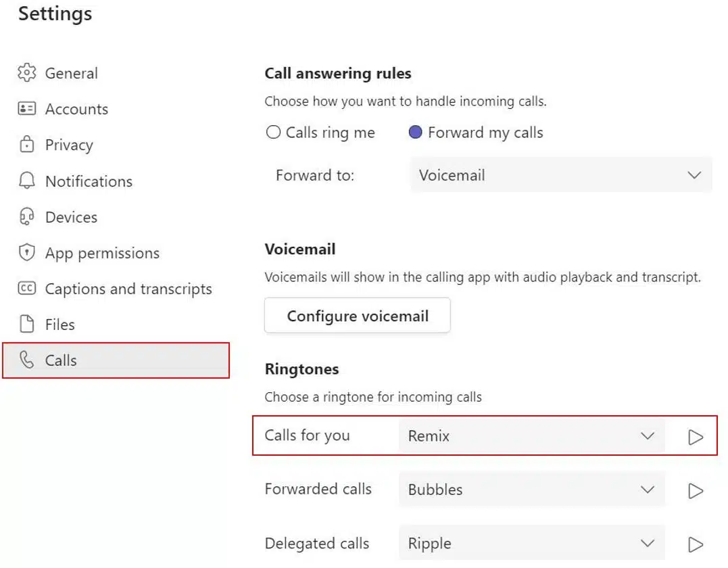This screenshot has height=568, width=728.
Task: Click the Devices headset icon
Action: coord(26,217)
